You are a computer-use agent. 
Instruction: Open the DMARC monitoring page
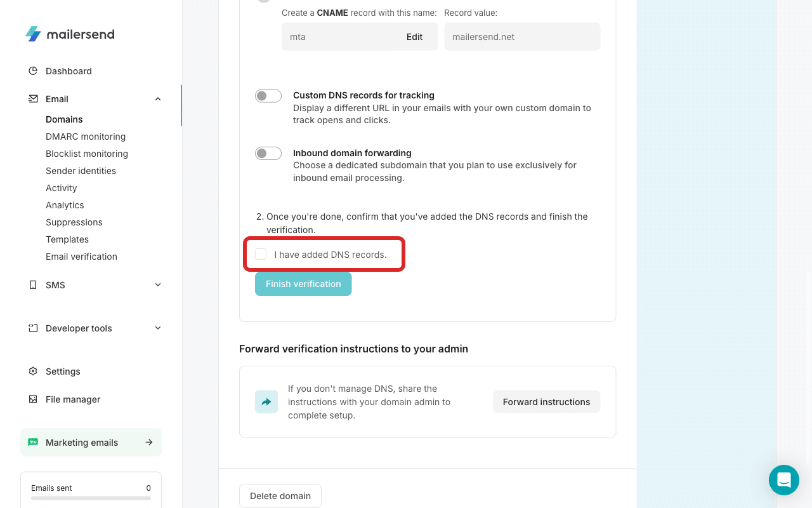[86, 136]
